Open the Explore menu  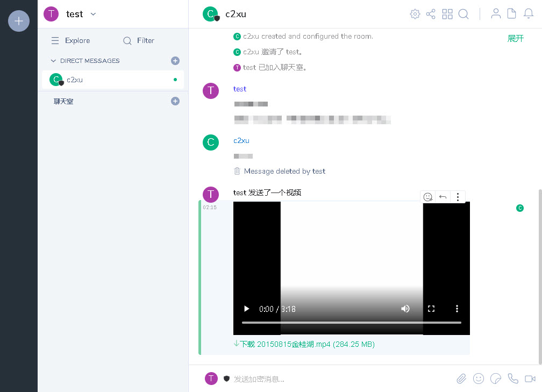click(70, 40)
